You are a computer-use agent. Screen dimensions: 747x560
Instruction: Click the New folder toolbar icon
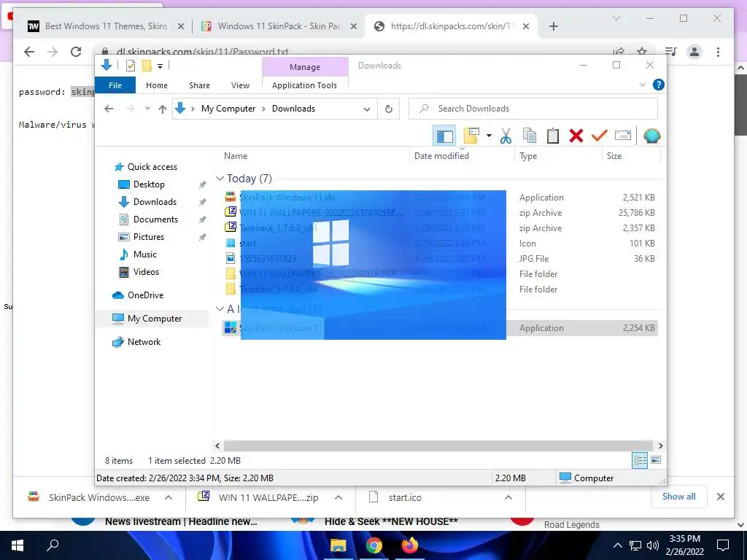pyautogui.click(x=471, y=136)
